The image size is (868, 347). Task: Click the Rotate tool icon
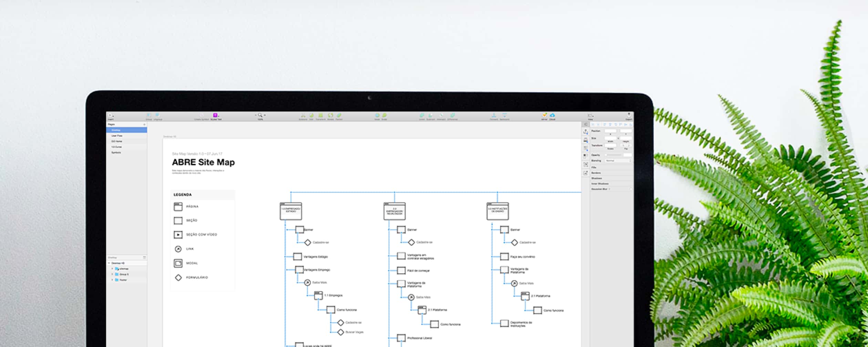pyautogui.click(x=330, y=116)
